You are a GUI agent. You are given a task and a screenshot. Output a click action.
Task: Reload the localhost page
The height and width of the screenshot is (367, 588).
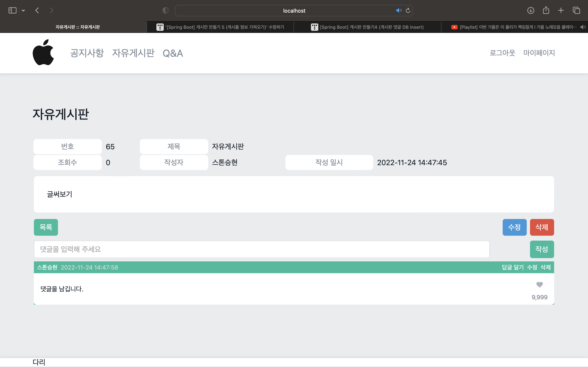click(408, 10)
